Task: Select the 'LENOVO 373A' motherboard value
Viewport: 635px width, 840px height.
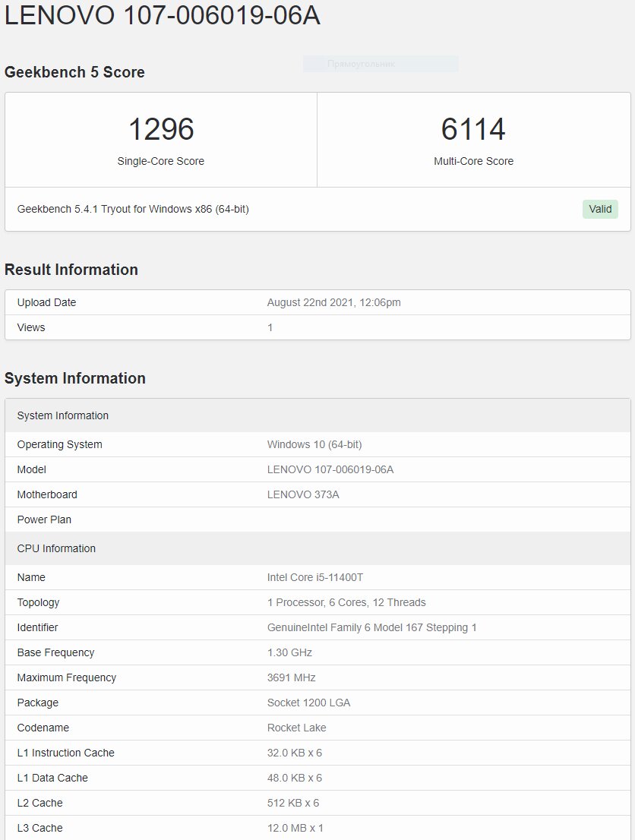Action: pyautogui.click(x=303, y=495)
